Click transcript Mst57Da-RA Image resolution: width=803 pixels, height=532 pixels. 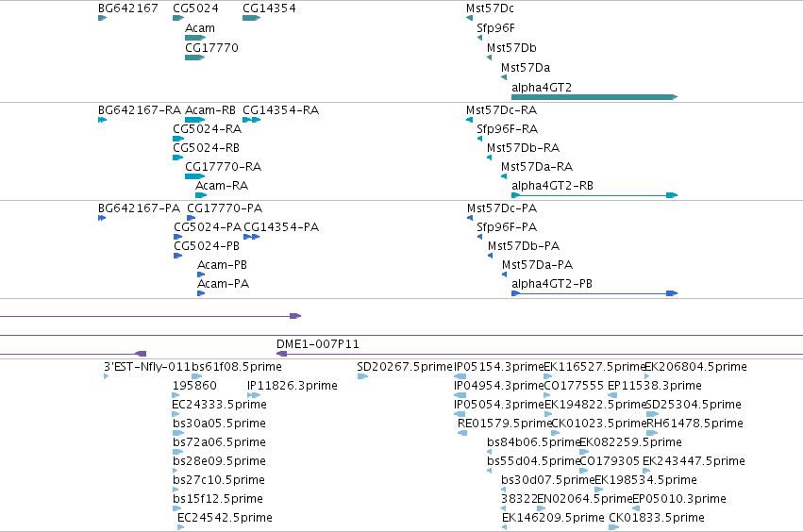537,167
